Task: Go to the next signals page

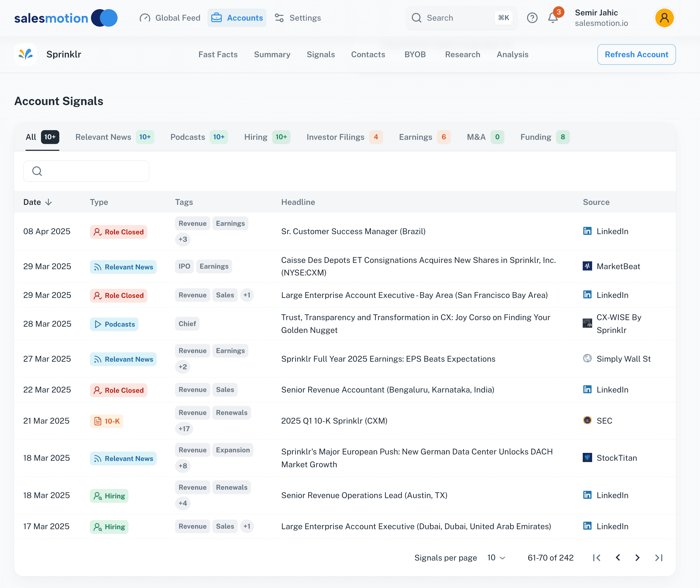Action: (x=637, y=558)
